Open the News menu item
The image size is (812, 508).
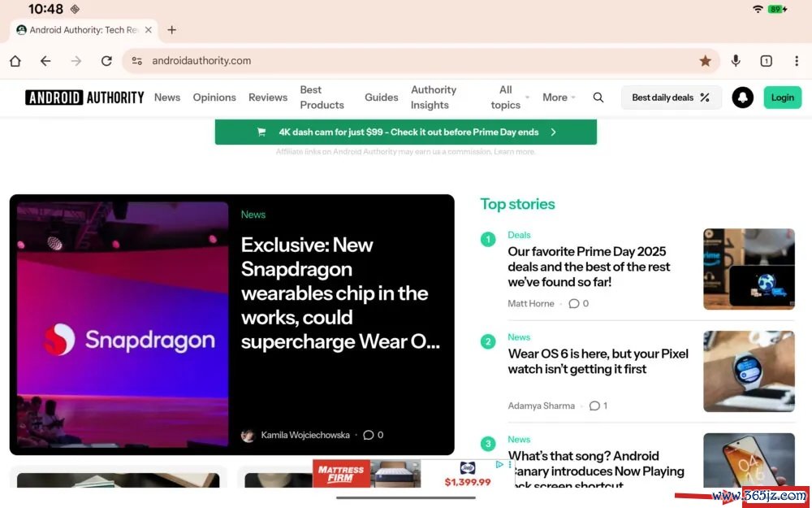(x=167, y=98)
